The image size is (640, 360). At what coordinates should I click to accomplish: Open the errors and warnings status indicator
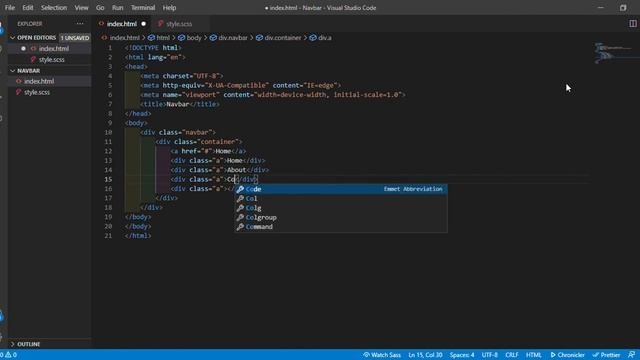(x=9, y=355)
